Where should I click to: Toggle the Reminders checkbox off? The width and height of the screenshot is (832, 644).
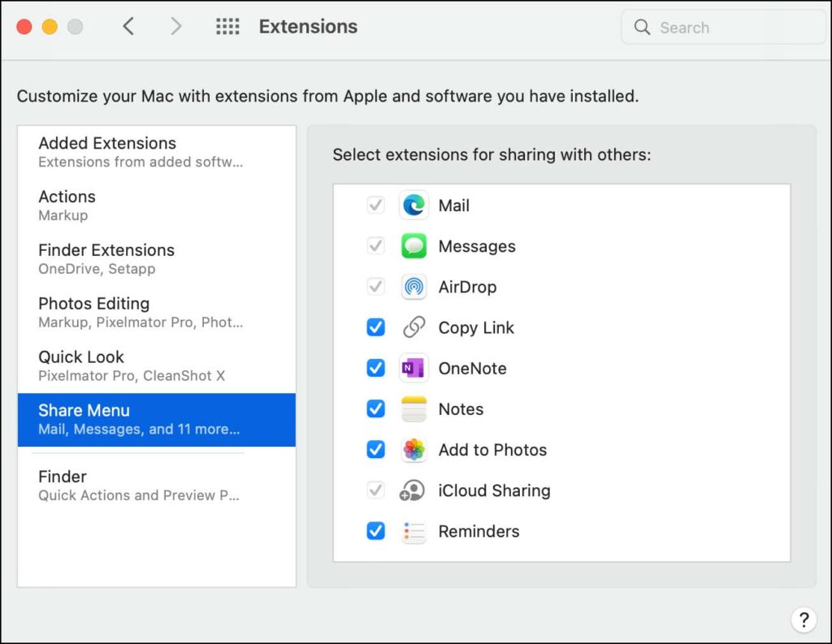tap(375, 531)
